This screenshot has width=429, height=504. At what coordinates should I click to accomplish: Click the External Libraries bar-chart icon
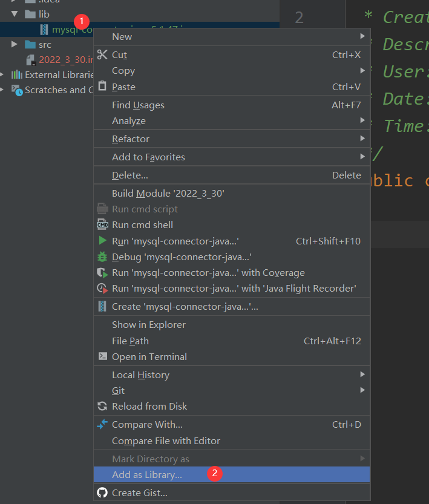[x=17, y=74]
